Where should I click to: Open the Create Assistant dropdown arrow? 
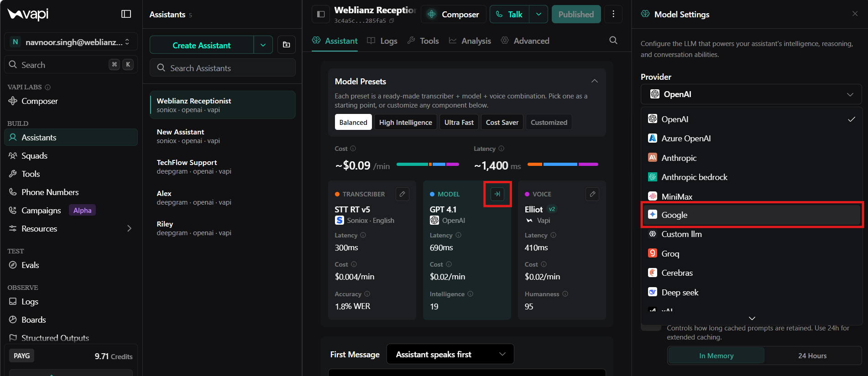click(263, 45)
